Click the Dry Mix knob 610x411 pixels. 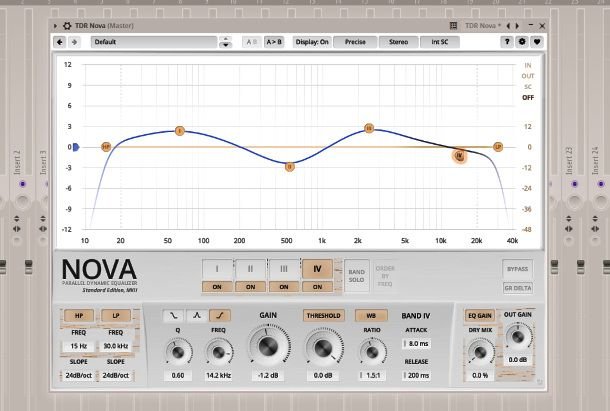(x=480, y=352)
